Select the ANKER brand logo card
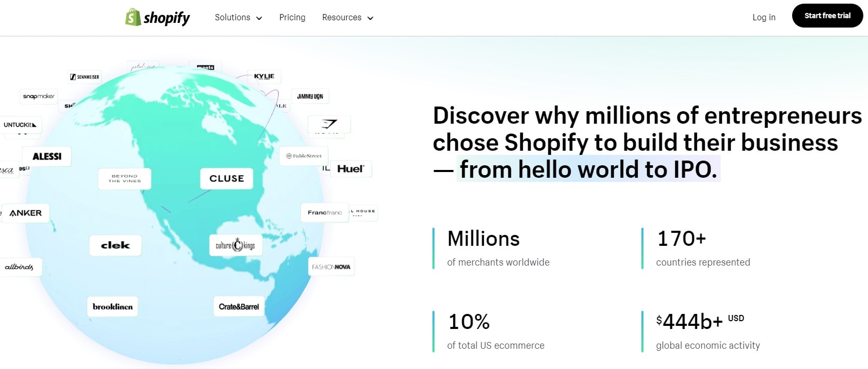Screen dimensions: 868x369 25,213
